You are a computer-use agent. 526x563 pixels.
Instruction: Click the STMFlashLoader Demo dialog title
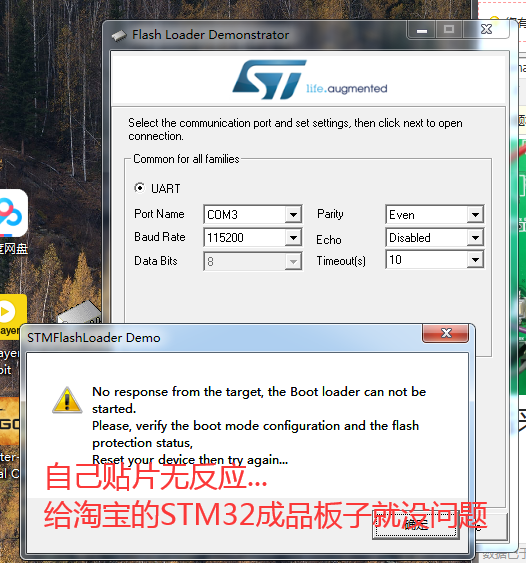[x=94, y=338]
